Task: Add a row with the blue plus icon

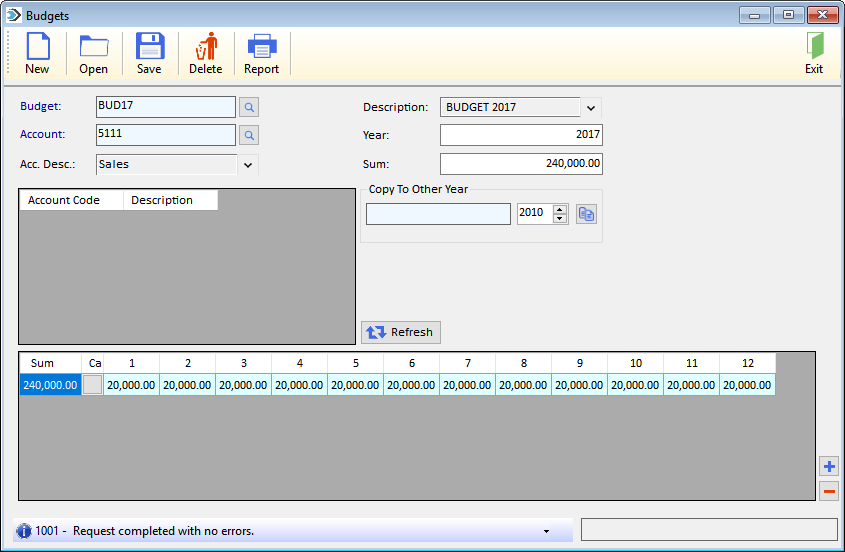Action: (829, 466)
